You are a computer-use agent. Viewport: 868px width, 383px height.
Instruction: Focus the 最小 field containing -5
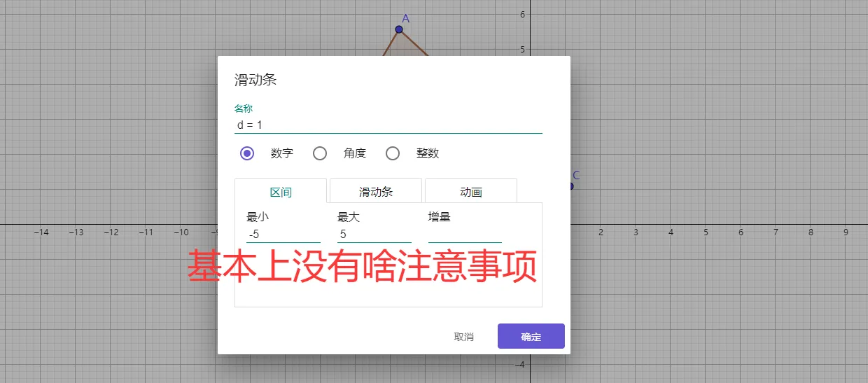pyautogui.click(x=283, y=235)
